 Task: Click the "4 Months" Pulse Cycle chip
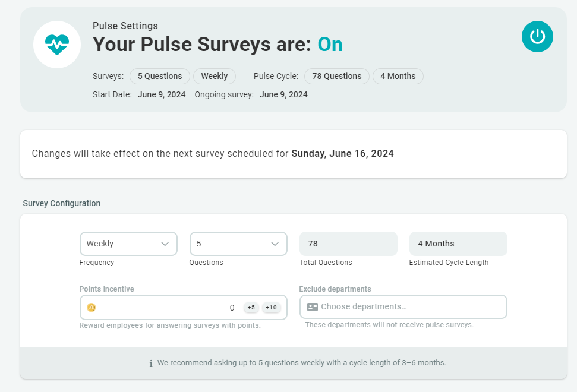pyautogui.click(x=398, y=76)
